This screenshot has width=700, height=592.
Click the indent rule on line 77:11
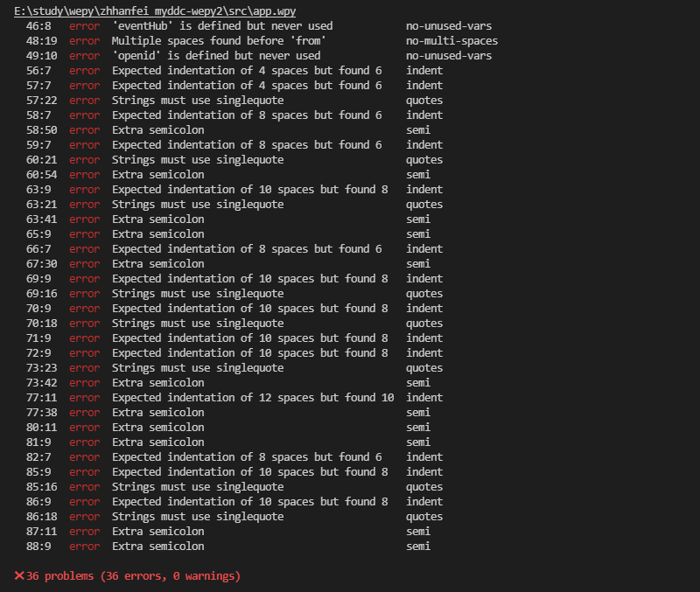424,398
